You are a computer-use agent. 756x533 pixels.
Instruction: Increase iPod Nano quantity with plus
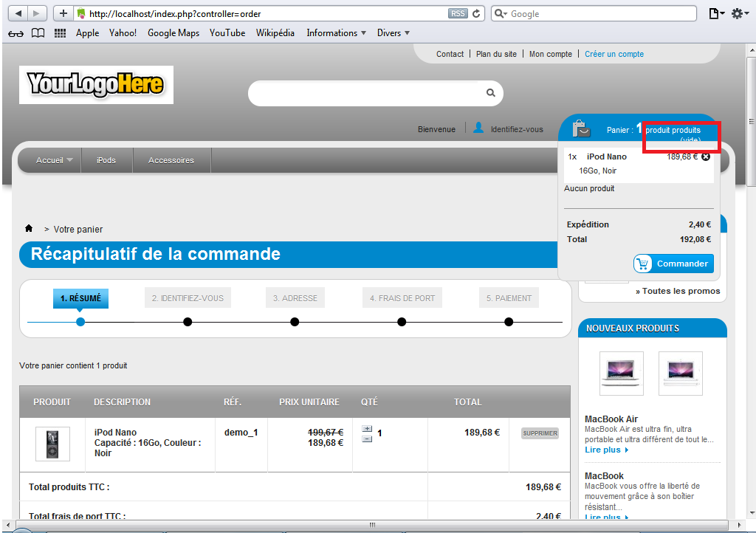click(x=367, y=429)
